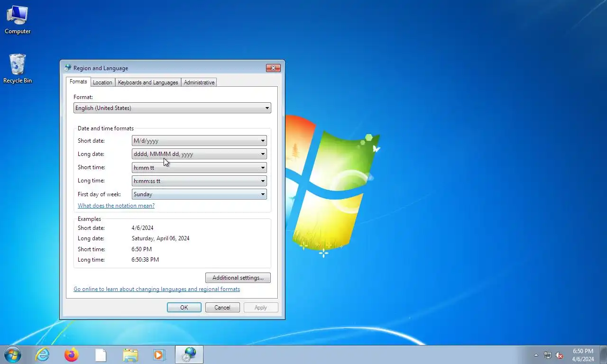Select the Formats tab
Image resolution: width=607 pixels, height=364 pixels.
[78, 82]
